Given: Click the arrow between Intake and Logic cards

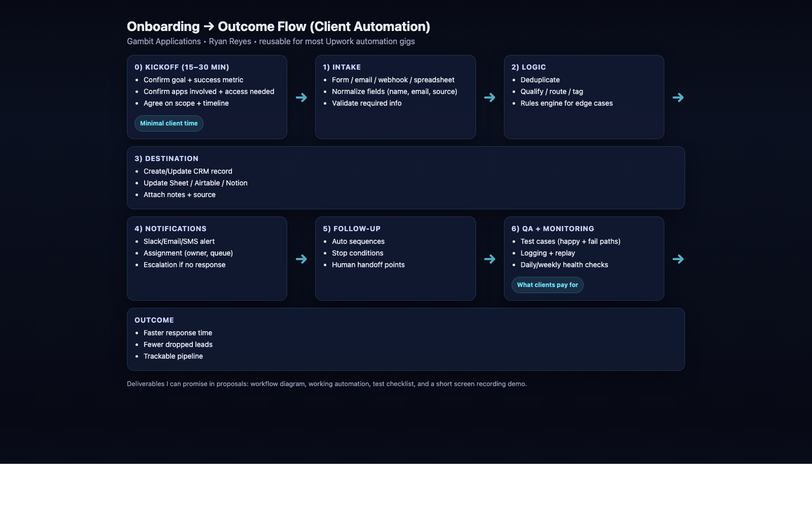Looking at the screenshot, I should [x=490, y=98].
